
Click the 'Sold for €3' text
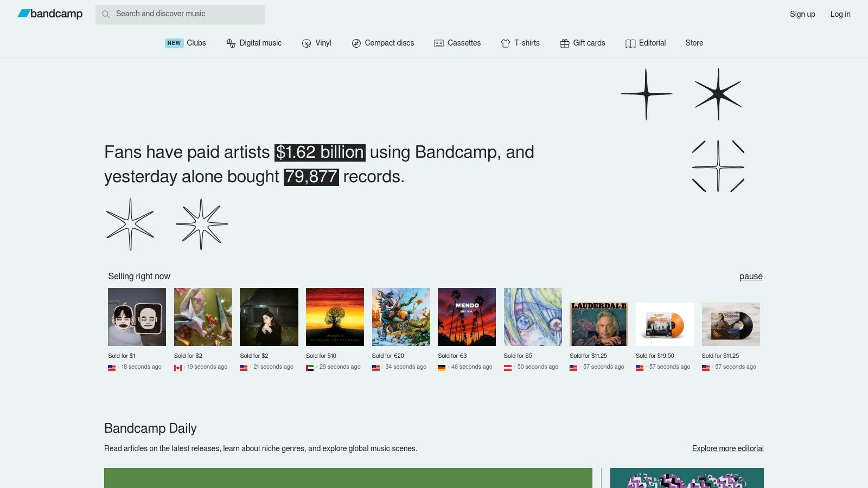(x=452, y=356)
